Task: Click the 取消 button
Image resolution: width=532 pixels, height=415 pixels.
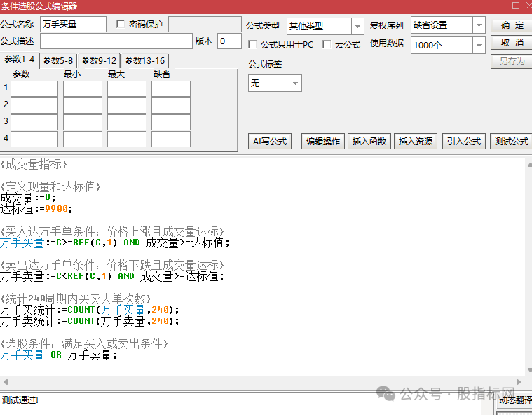Action: coord(512,43)
